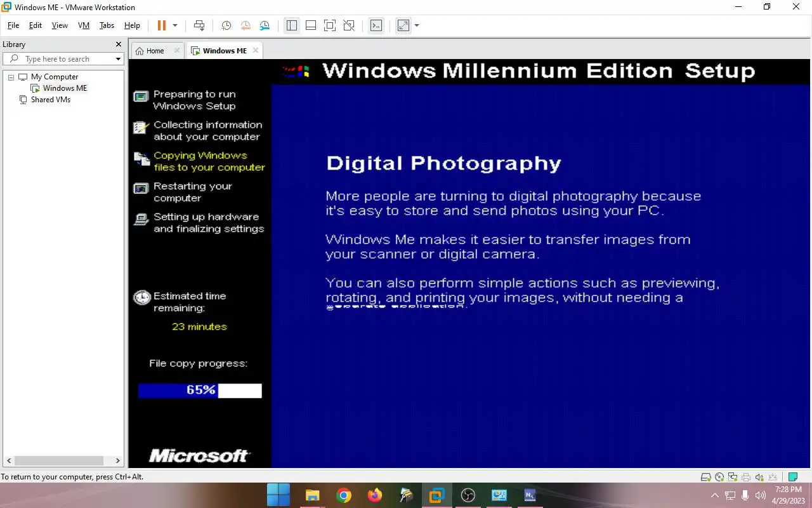Click the CD/DVD drive status icon
The height and width of the screenshot is (508, 812).
719,477
